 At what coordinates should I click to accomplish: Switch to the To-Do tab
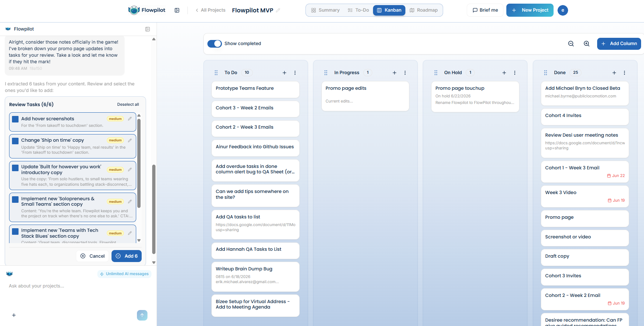click(x=358, y=10)
